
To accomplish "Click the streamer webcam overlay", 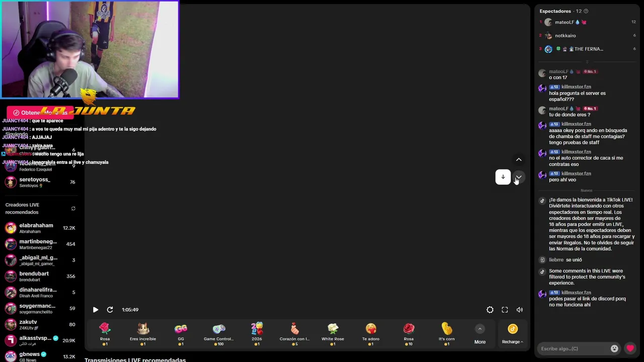I will click(90, 49).
